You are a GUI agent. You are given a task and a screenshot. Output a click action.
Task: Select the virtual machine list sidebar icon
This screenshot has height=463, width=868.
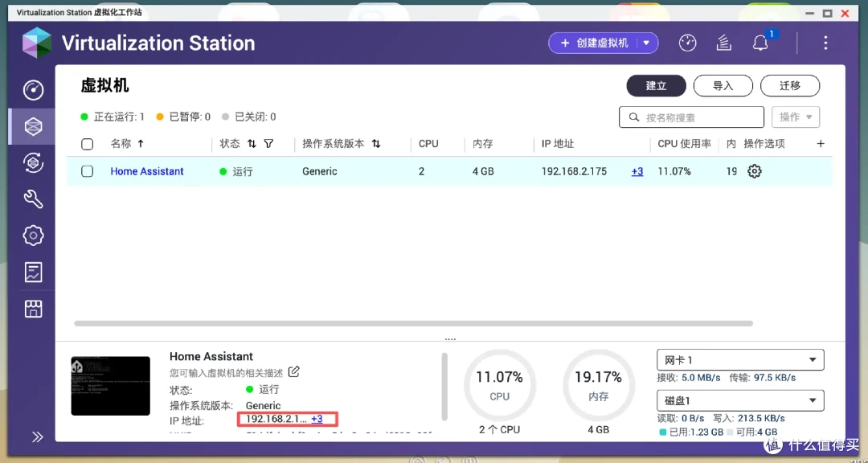click(33, 126)
